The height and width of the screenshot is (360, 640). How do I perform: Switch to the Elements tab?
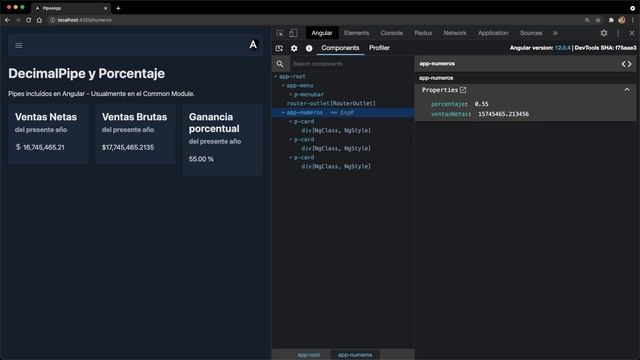[x=356, y=33]
